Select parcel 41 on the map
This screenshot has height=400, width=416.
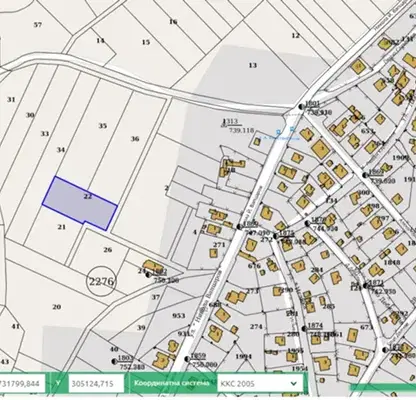pos(15,326)
